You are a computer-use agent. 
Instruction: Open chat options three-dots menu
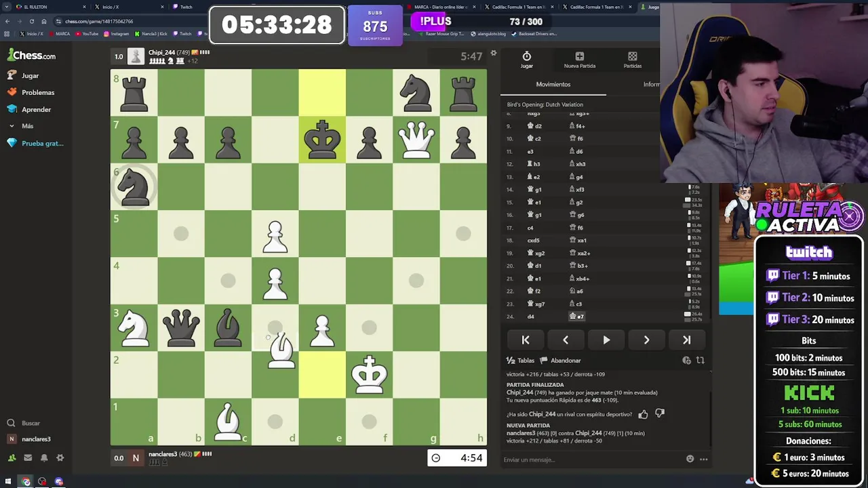(704, 459)
